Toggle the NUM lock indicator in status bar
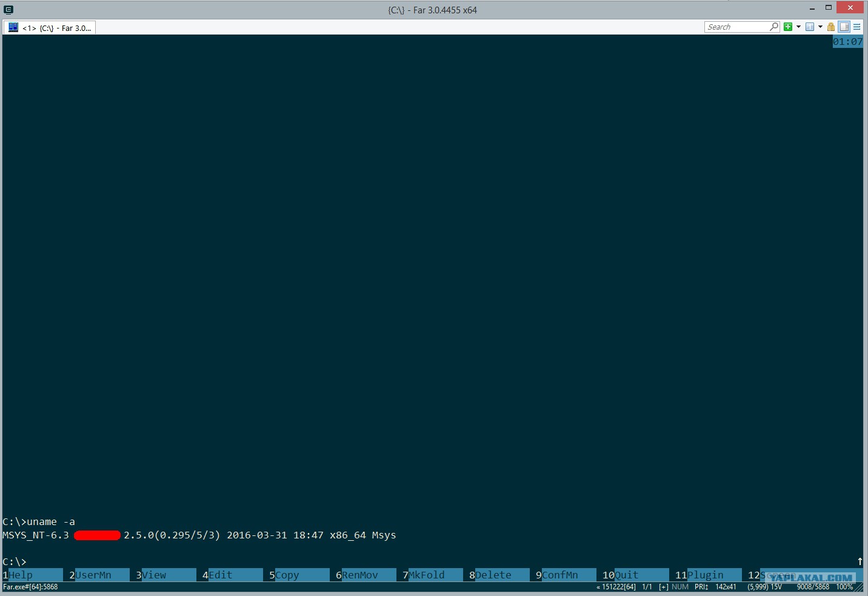 [680, 587]
